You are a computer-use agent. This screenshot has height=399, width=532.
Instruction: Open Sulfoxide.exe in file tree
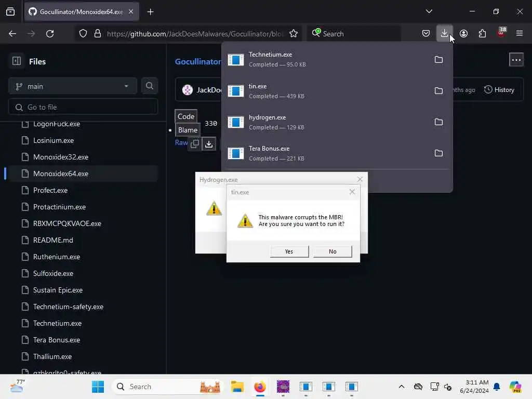tap(54, 273)
